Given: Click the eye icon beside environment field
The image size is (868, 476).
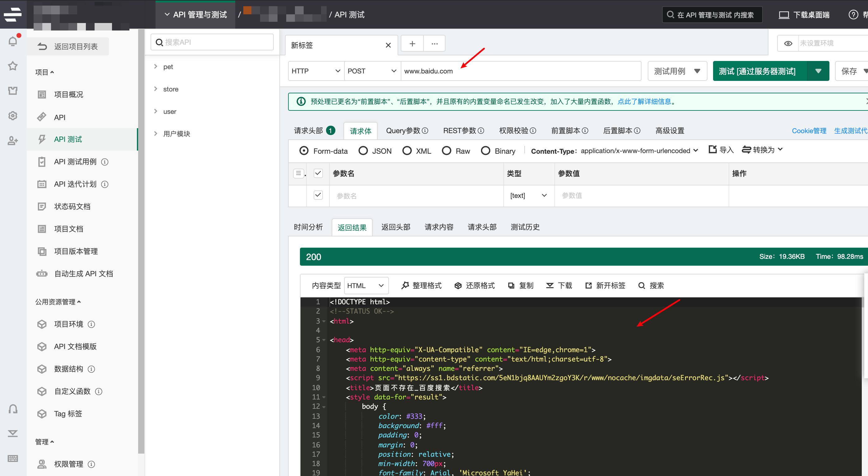Looking at the screenshot, I should [788, 44].
